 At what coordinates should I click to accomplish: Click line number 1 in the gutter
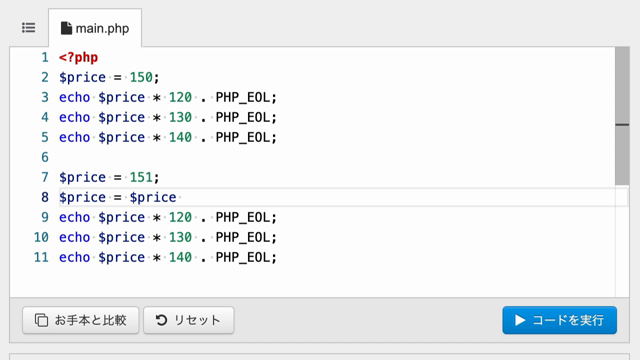[45, 58]
